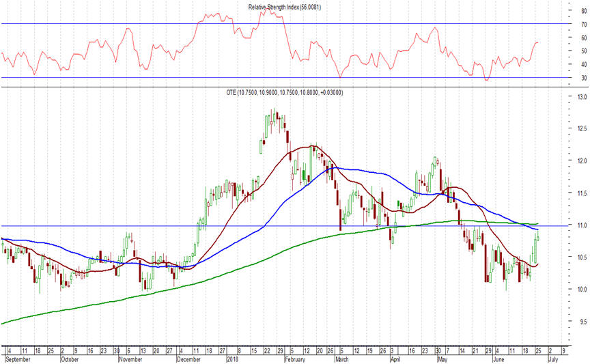This screenshot has height=364, width=590.
Task: Select the March month label
Action: [x=342, y=359]
